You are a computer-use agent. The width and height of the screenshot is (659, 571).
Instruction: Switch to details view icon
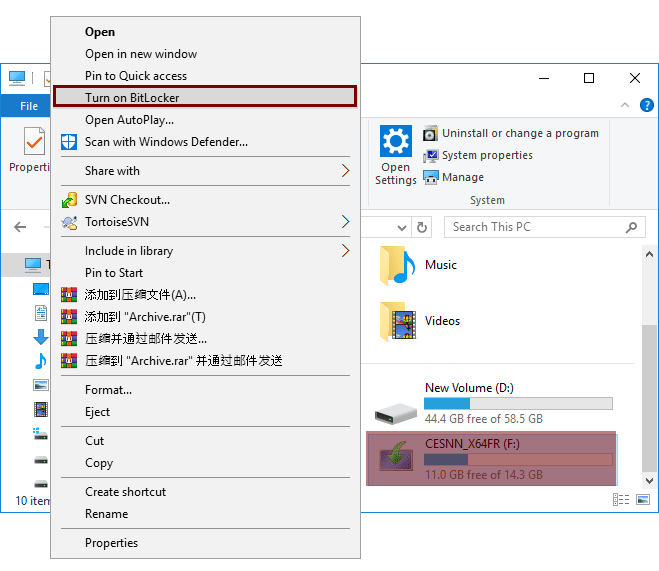(621, 499)
